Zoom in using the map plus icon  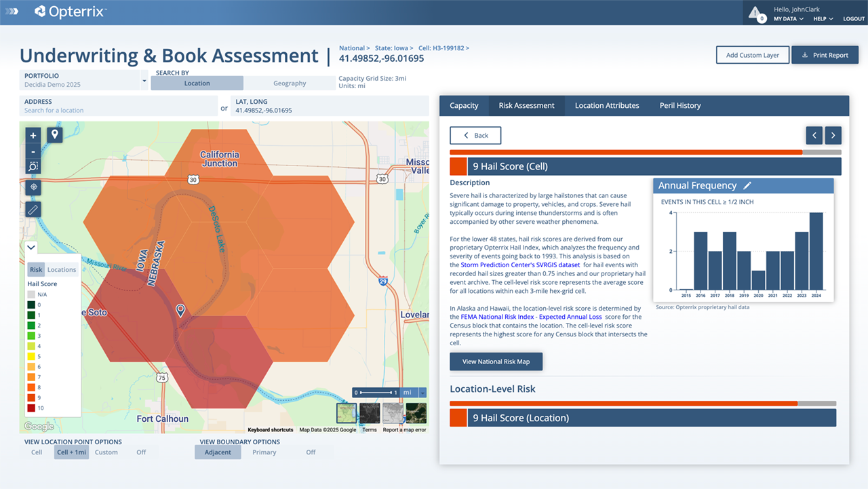(33, 135)
